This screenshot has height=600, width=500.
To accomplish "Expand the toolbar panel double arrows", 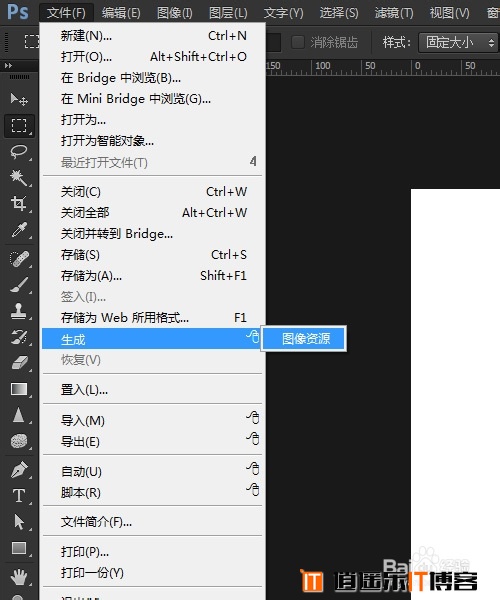I will point(8,66).
